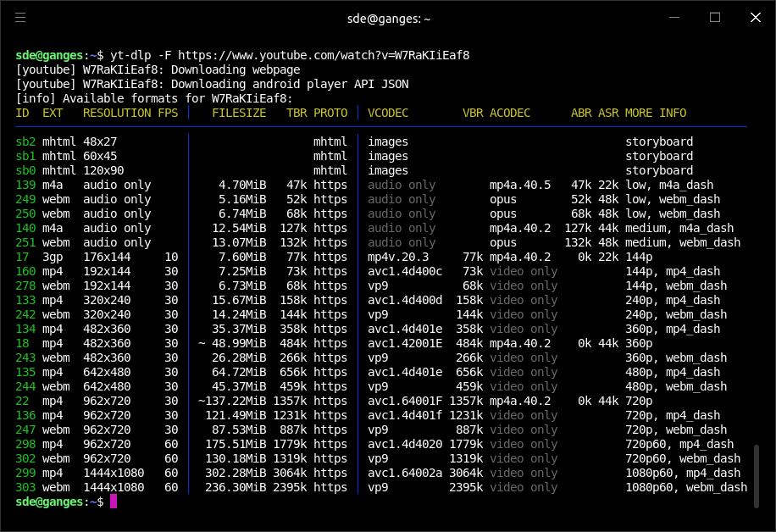Click the blinking cursor at the shell prompt
The width and height of the screenshot is (776, 532).
click(114, 502)
